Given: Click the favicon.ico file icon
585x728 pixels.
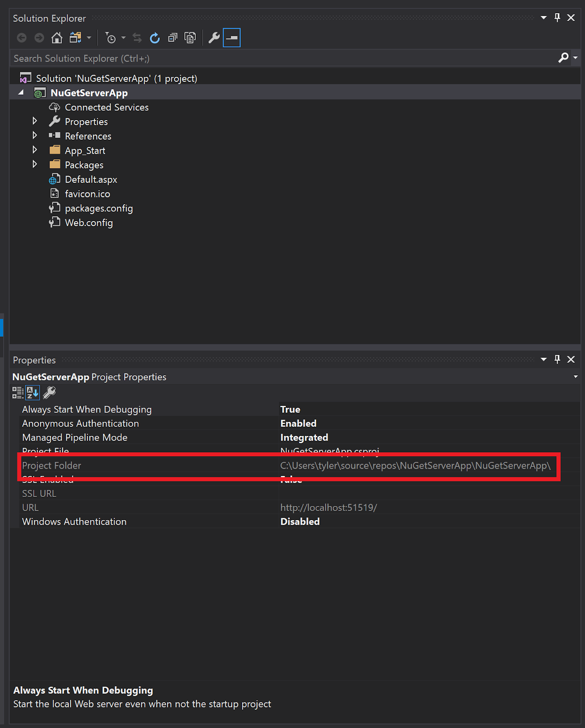Looking at the screenshot, I should [x=55, y=193].
